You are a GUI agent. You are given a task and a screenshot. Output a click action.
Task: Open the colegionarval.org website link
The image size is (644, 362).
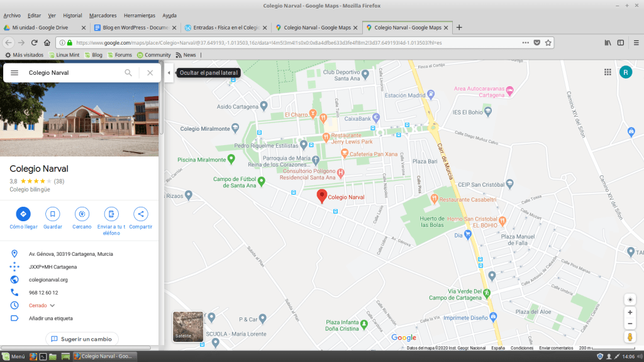48,280
